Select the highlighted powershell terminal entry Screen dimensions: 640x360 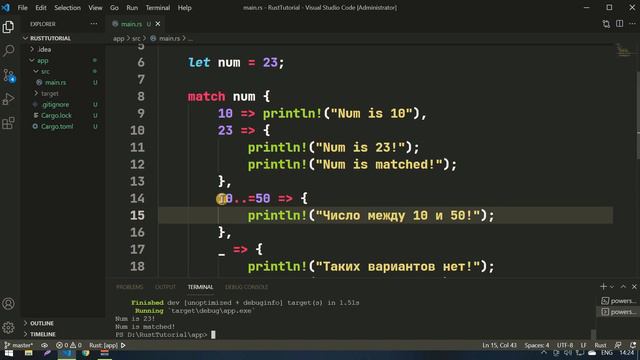618,312
